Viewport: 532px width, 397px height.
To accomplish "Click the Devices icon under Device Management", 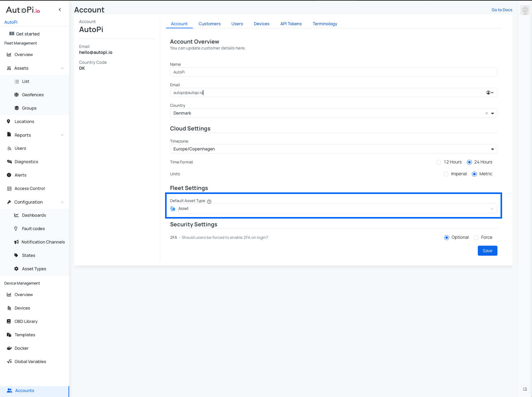I will [9, 308].
